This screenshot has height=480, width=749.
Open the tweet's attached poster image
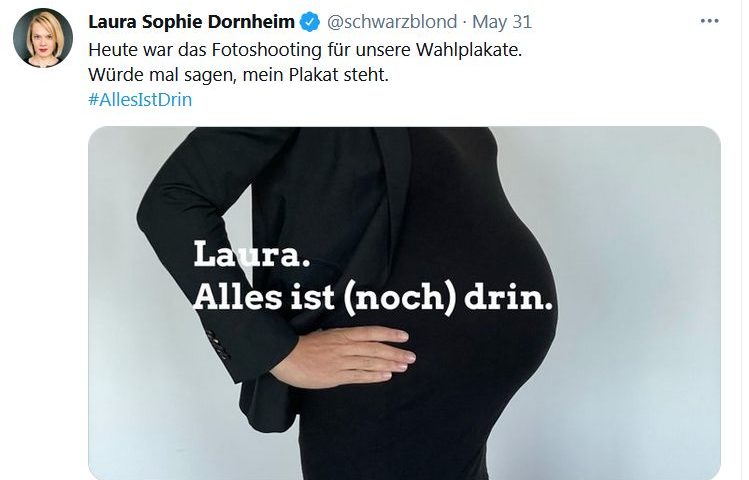pos(404,303)
